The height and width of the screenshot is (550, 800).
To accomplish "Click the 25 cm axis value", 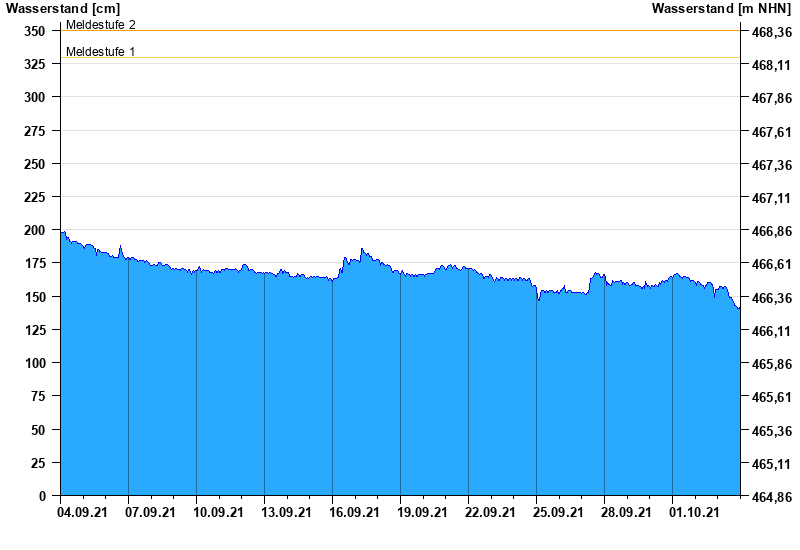I will 38,463.
